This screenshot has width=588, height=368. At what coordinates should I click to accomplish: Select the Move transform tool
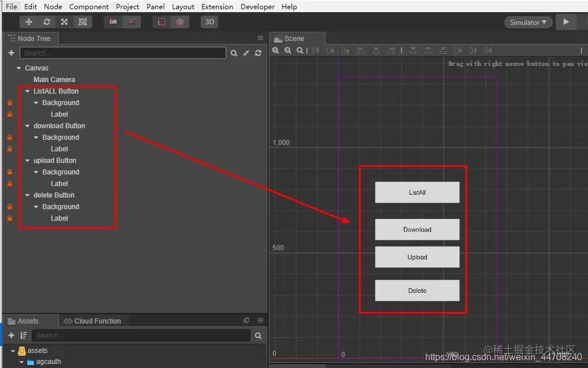pos(28,22)
